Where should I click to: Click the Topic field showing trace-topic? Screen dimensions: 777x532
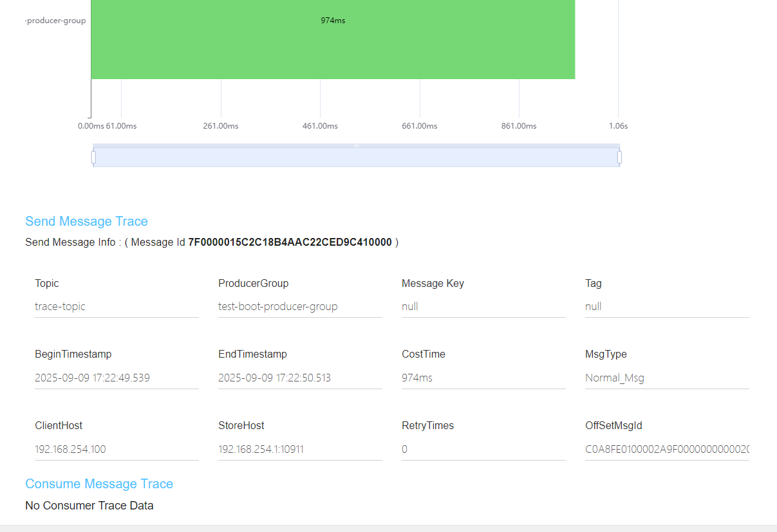[x=117, y=307]
